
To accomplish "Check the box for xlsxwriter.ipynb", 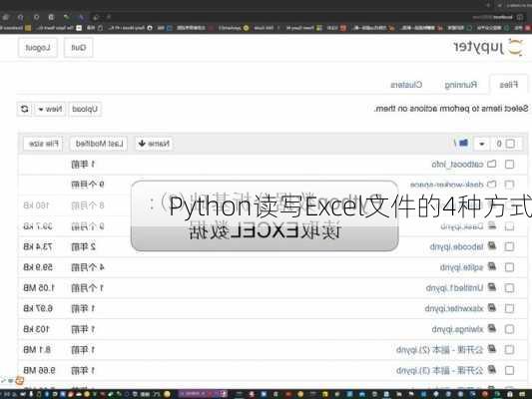I will pyautogui.click(x=509, y=309).
